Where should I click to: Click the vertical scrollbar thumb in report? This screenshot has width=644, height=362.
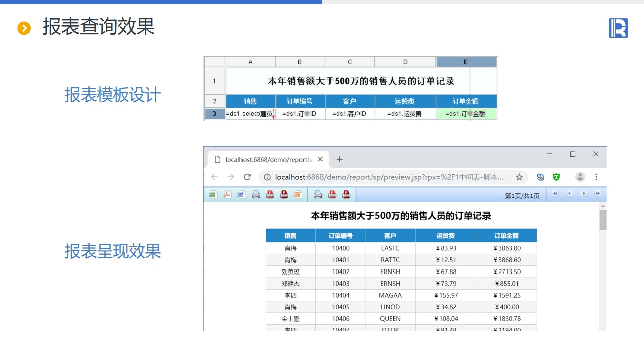[x=603, y=220]
